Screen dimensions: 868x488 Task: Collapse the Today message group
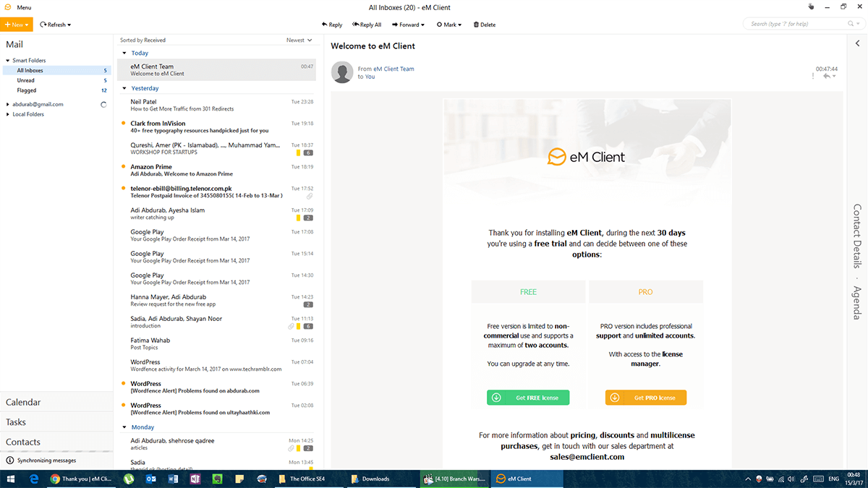(x=124, y=53)
